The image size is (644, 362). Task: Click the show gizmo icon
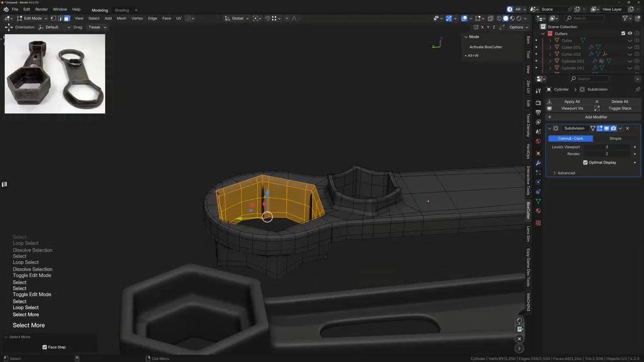(449, 18)
